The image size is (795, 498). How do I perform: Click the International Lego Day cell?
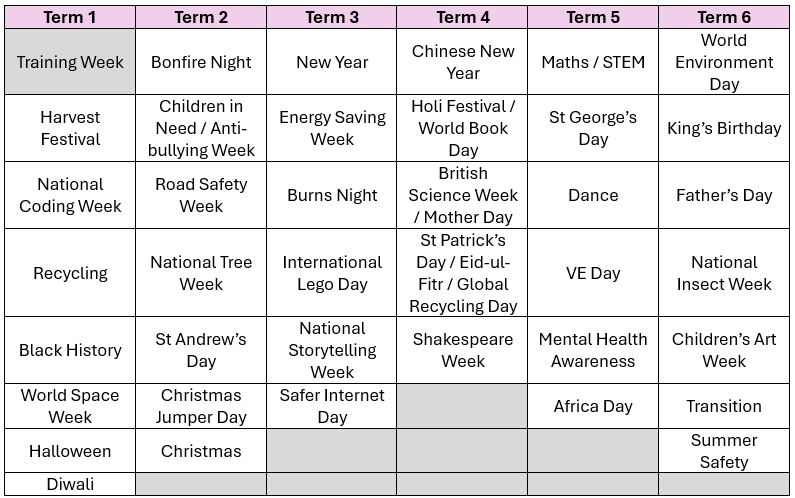332,273
